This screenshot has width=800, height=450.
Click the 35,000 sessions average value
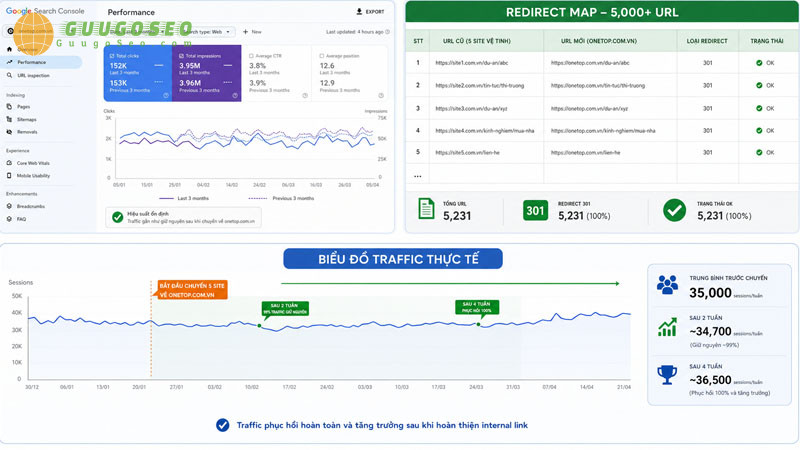[710, 293]
